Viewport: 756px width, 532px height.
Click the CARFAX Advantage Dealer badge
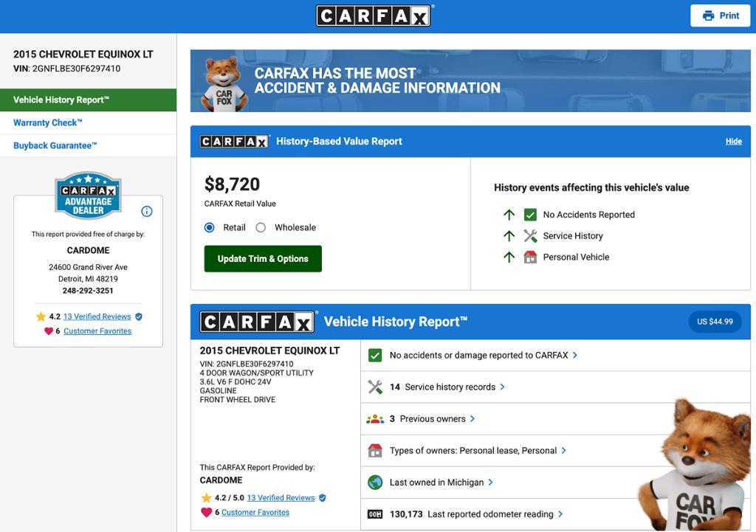point(89,195)
